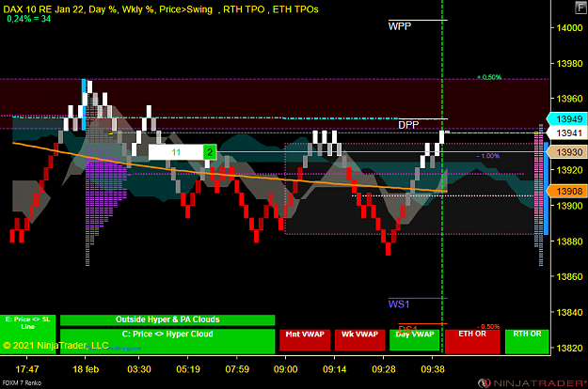Click the '+0.50%' level label
Screen dimensions: 588x389
tap(489, 77)
